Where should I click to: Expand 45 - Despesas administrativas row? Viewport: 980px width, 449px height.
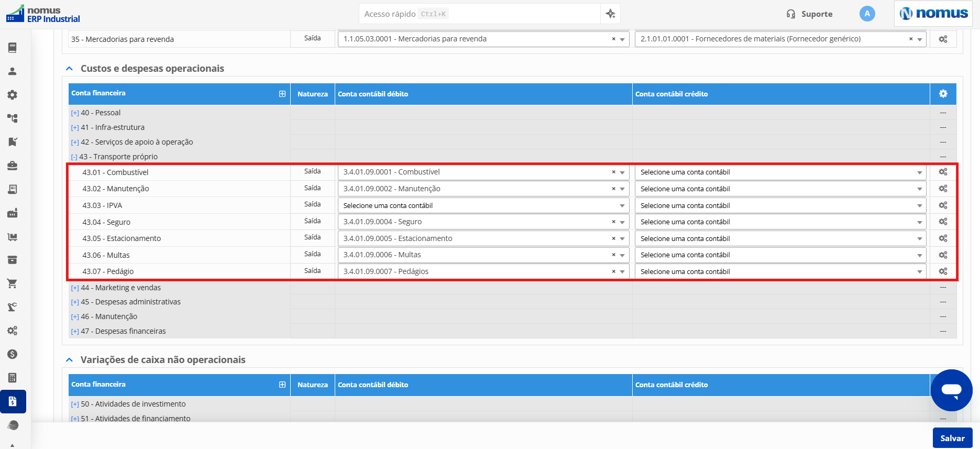[75, 302]
